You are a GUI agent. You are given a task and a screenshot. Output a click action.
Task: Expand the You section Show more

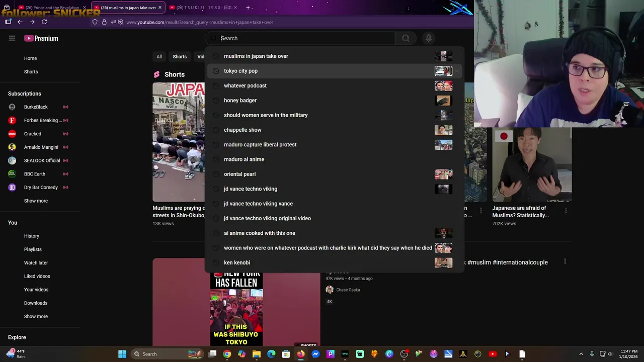pos(36,316)
